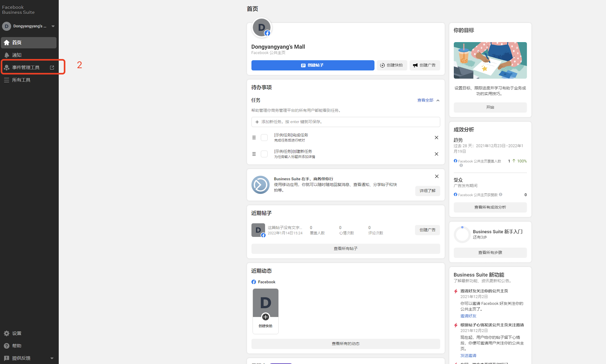This screenshot has width=606, height=364.
Task: Click 开始 under 你的目标
Action: point(490,107)
